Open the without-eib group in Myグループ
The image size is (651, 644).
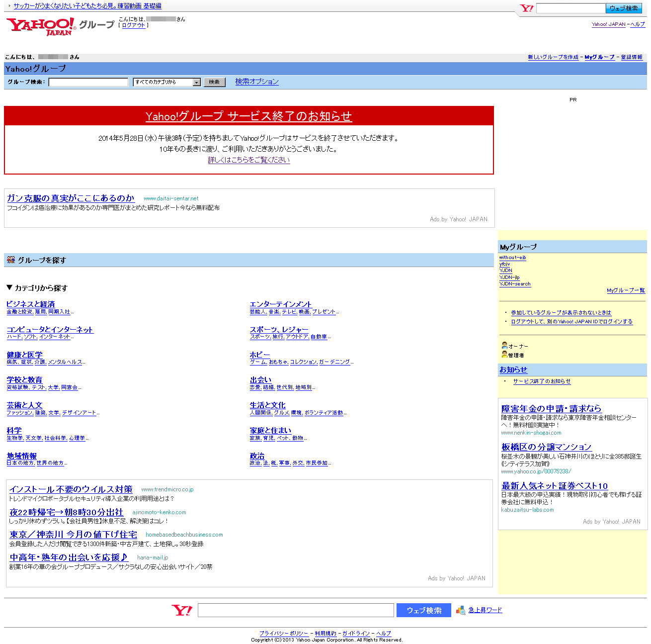pos(512,258)
